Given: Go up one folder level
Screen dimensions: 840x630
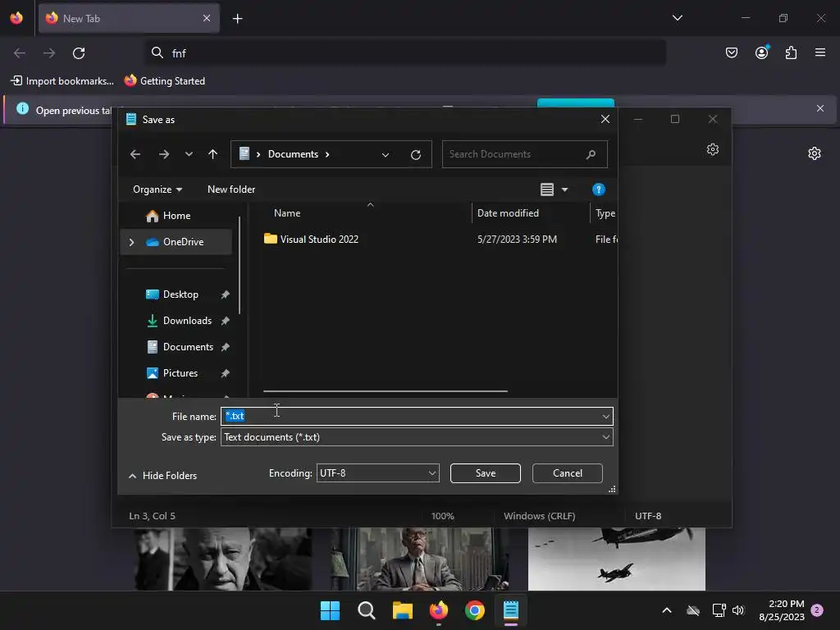Looking at the screenshot, I should [x=212, y=154].
